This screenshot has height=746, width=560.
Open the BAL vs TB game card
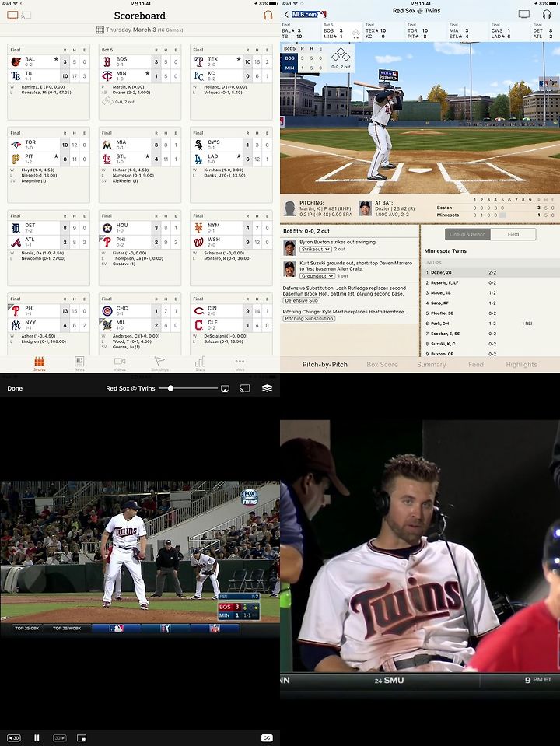[48, 82]
